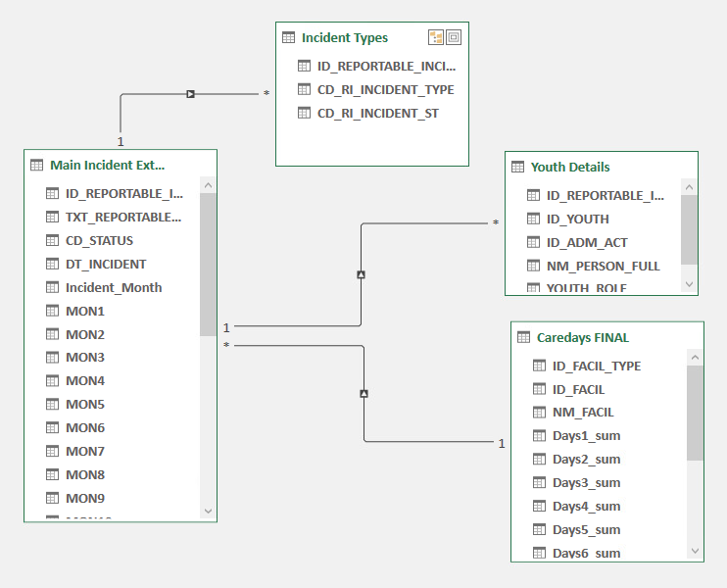Select the ID_YOUTH field

point(577,219)
